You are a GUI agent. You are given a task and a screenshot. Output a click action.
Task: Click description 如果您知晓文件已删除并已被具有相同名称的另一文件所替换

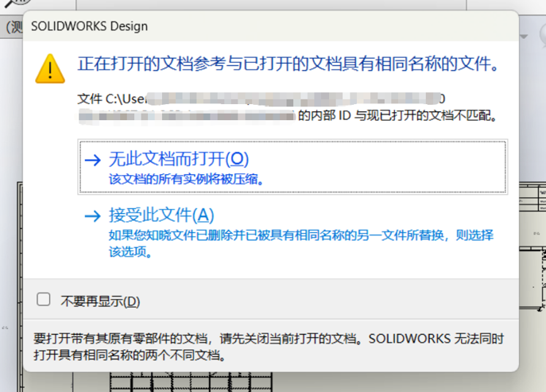pos(301,243)
